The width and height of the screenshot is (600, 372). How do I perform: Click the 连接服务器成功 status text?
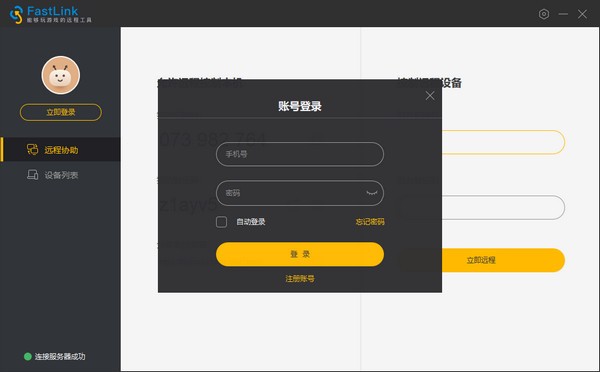click(x=60, y=357)
